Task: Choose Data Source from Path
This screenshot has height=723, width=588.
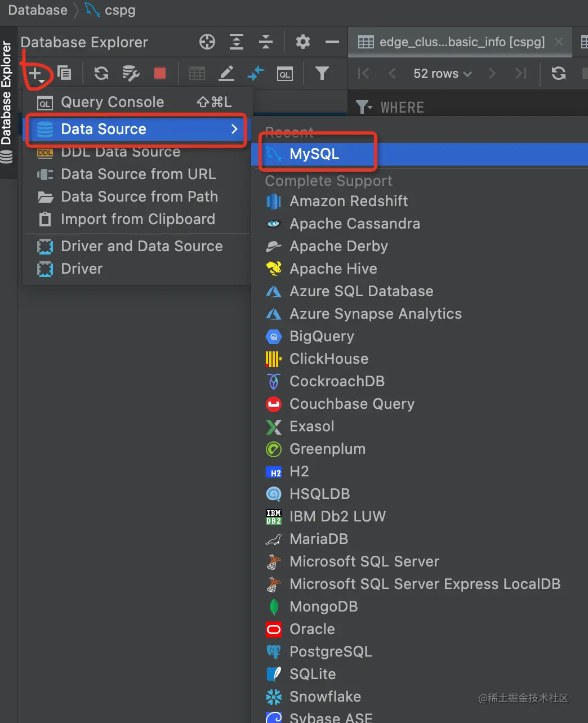Action: [136, 197]
